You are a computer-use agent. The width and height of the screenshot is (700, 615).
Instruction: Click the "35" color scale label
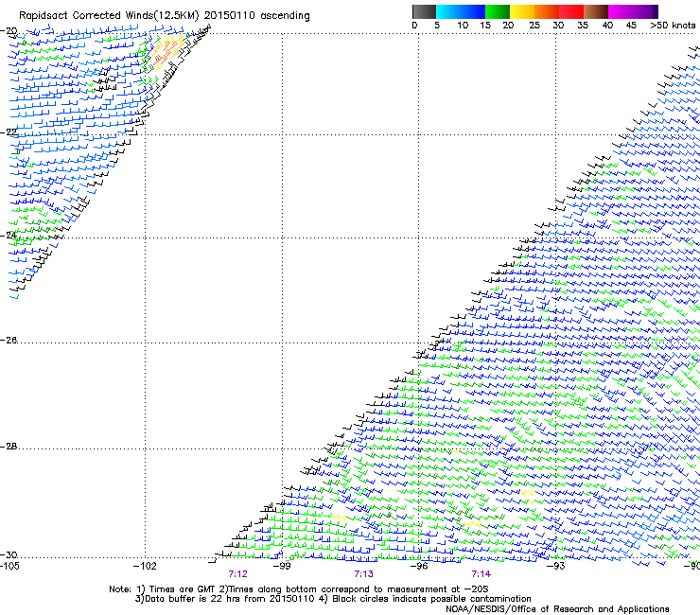[583, 26]
